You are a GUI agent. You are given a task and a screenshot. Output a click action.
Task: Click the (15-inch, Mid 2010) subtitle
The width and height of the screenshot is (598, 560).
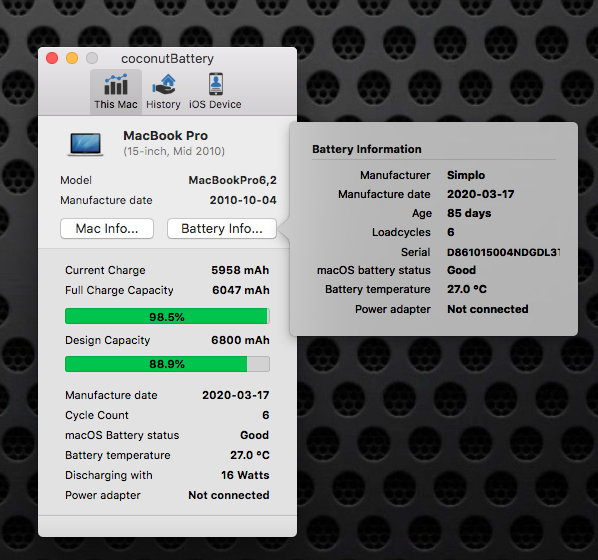click(174, 151)
